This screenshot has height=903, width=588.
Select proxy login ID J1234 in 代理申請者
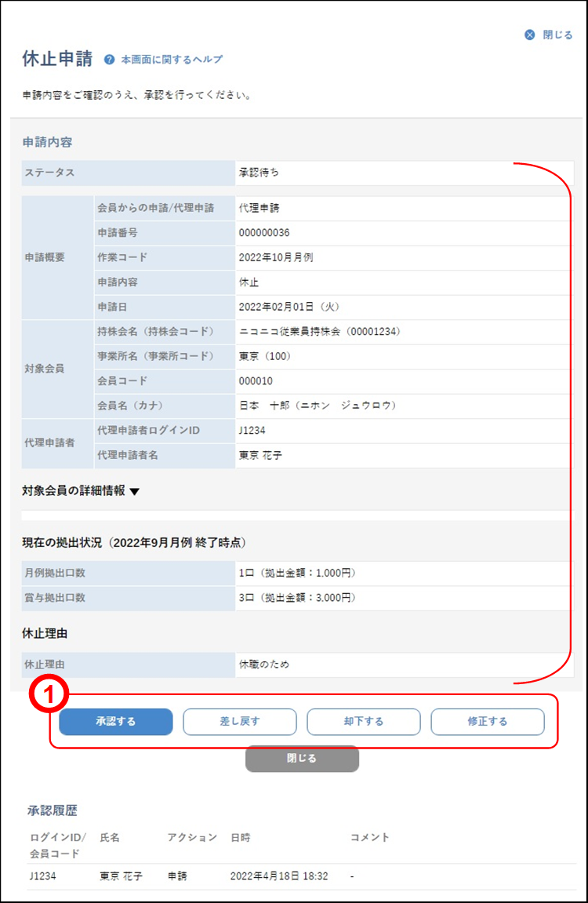click(252, 431)
